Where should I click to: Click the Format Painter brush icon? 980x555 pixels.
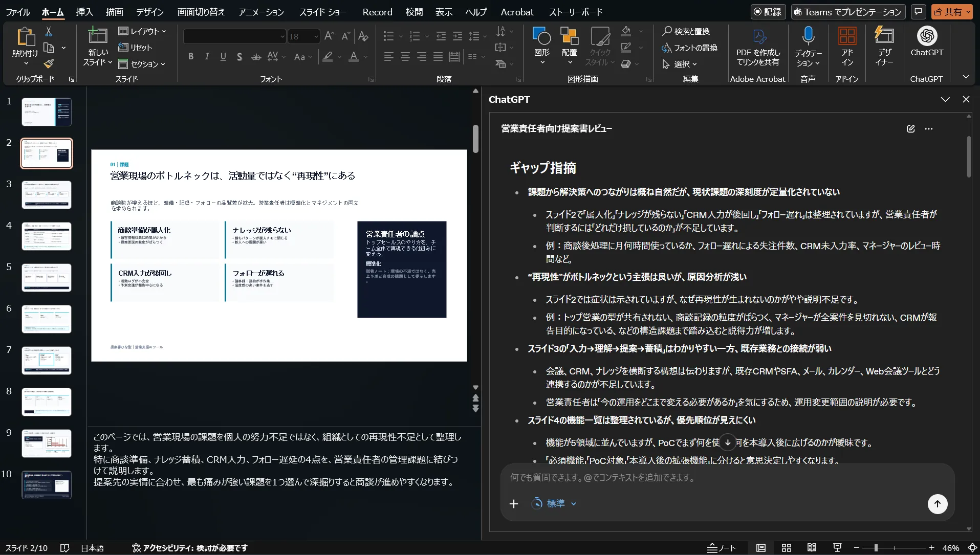tap(49, 63)
